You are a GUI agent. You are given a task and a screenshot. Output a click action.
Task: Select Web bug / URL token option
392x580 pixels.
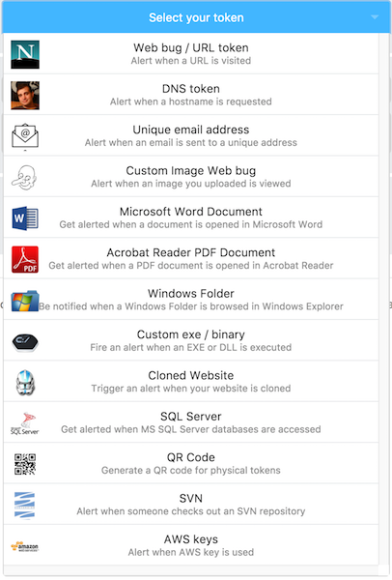pyautogui.click(x=191, y=54)
